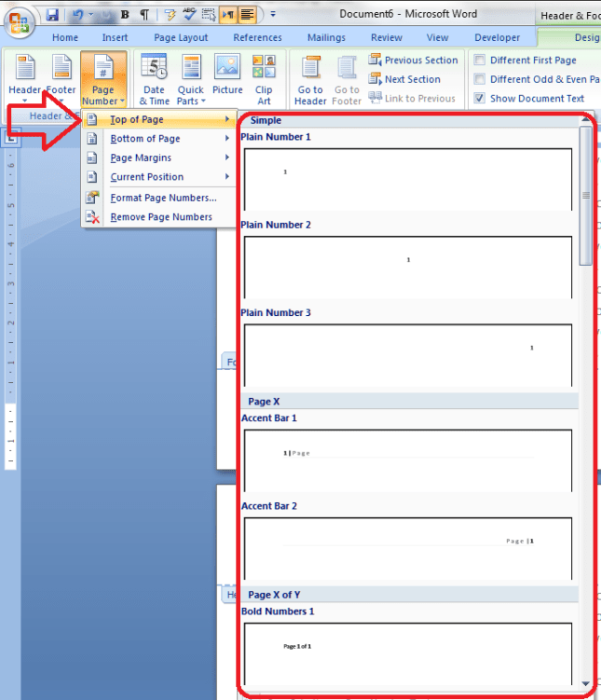Choose Accent Bar 2 thumbnail
The image size is (601, 700).
point(408,549)
